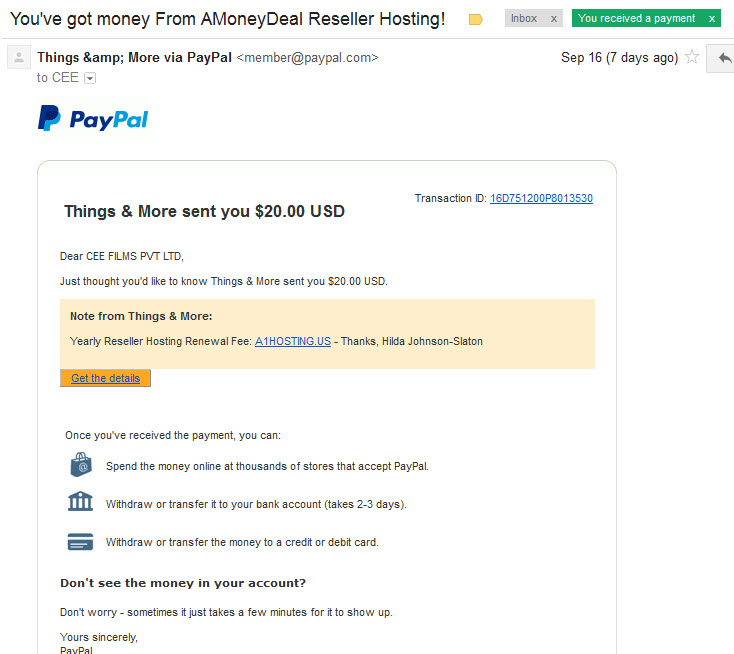The height and width of the screenshot is (654, 734).
Task: Click the sender name 'Things & More via PayPal'
Action: click(x=134, y=58)
